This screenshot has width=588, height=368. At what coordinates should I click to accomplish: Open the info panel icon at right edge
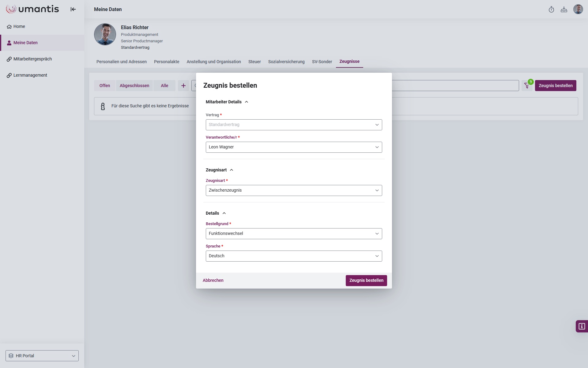click(x=582, y=326)
